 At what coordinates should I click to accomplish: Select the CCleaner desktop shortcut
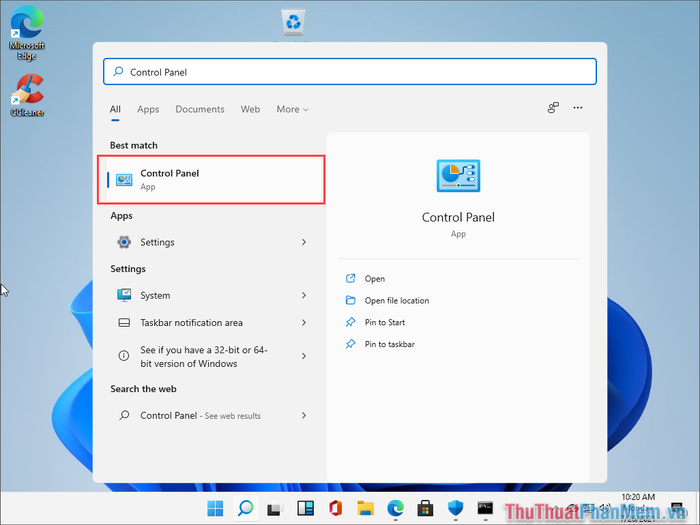point(27,96)
